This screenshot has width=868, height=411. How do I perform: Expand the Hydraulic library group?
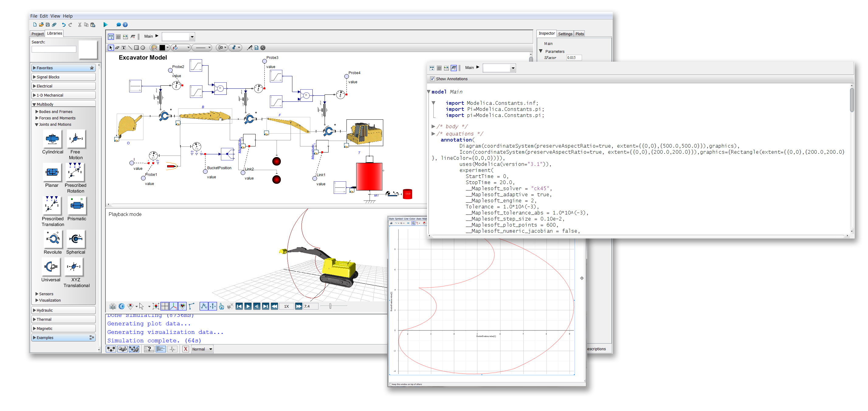pyautogui.click(x=63, y=310)
